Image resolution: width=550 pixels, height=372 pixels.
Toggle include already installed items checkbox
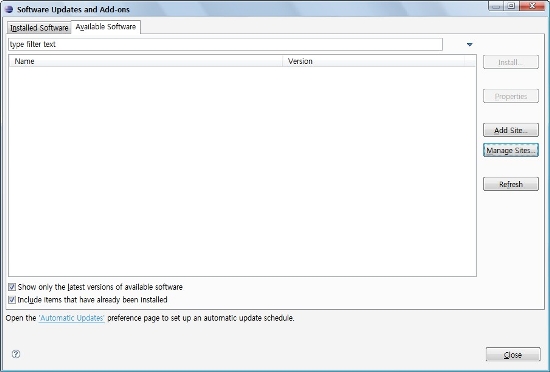12,300
